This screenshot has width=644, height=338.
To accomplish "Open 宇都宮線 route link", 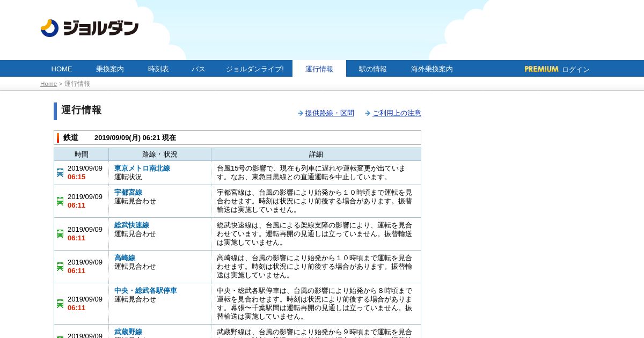I will tap(128, 193).
